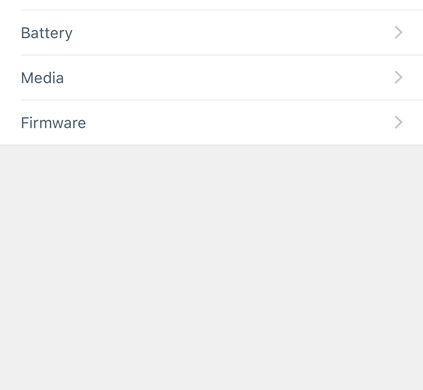Image resolution: width=423 pixels, height=390 pixels.
Task: Click the middle of the Firmware row
Action: click(211, 122)
